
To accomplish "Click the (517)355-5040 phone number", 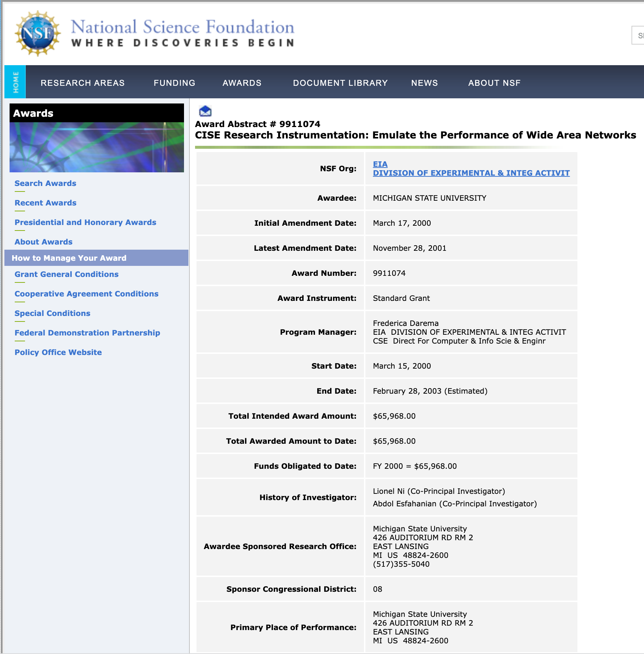I will tap(401, 564).
